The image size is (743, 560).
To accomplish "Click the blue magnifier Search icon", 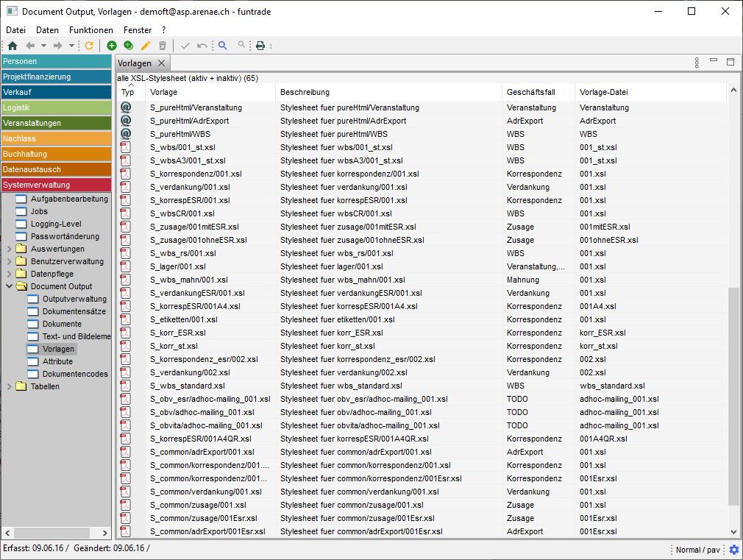I will coord(223,46).
